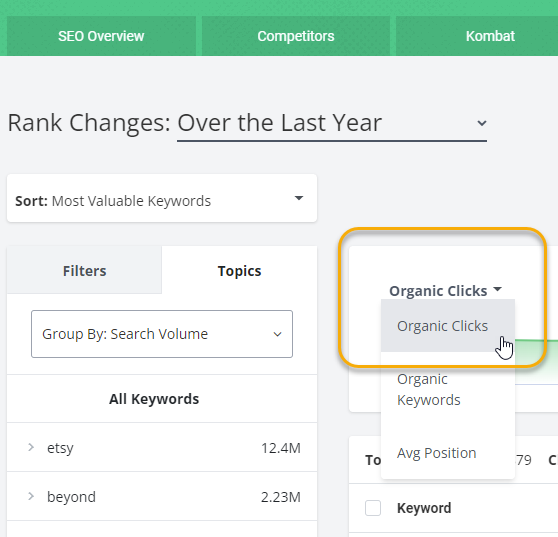Open the Rank Changes period dropdown
The image size is (558, 537).
point(332,123)
